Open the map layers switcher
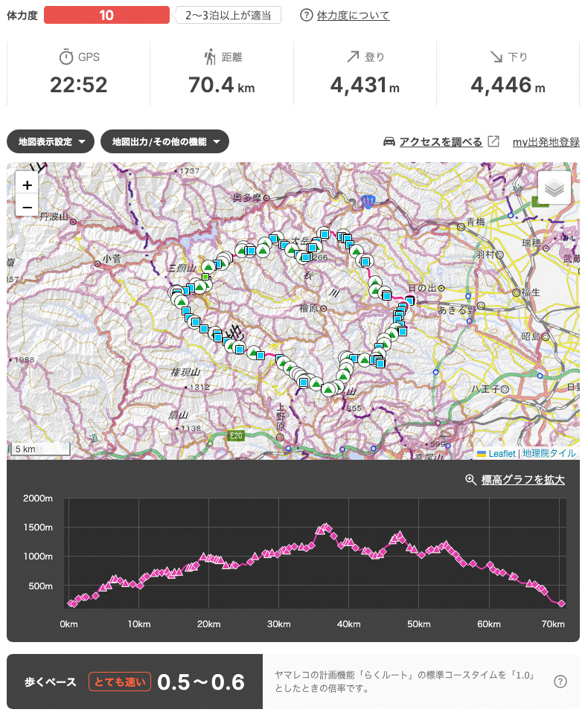This screenshot has width=588, height=715. [554, 188]
